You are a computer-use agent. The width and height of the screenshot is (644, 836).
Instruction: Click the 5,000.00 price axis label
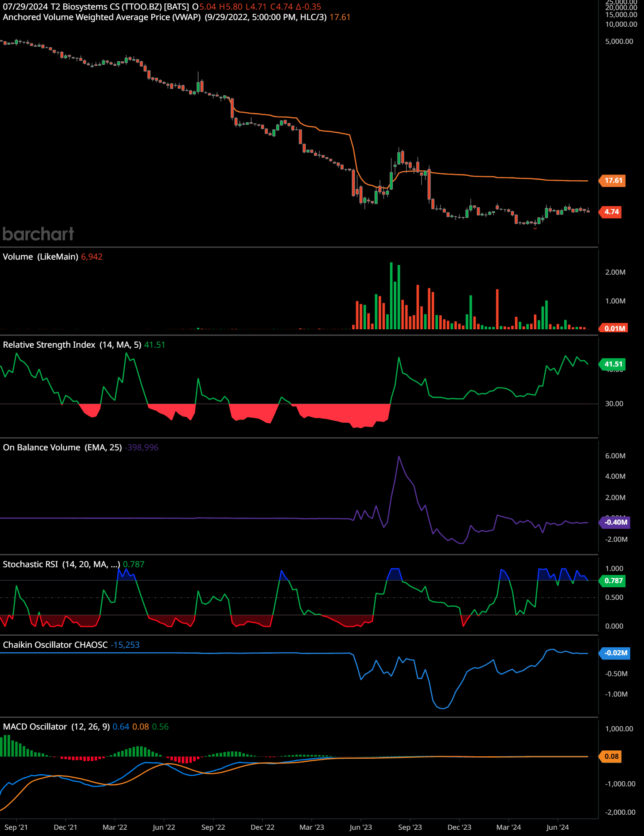point(619,41)
